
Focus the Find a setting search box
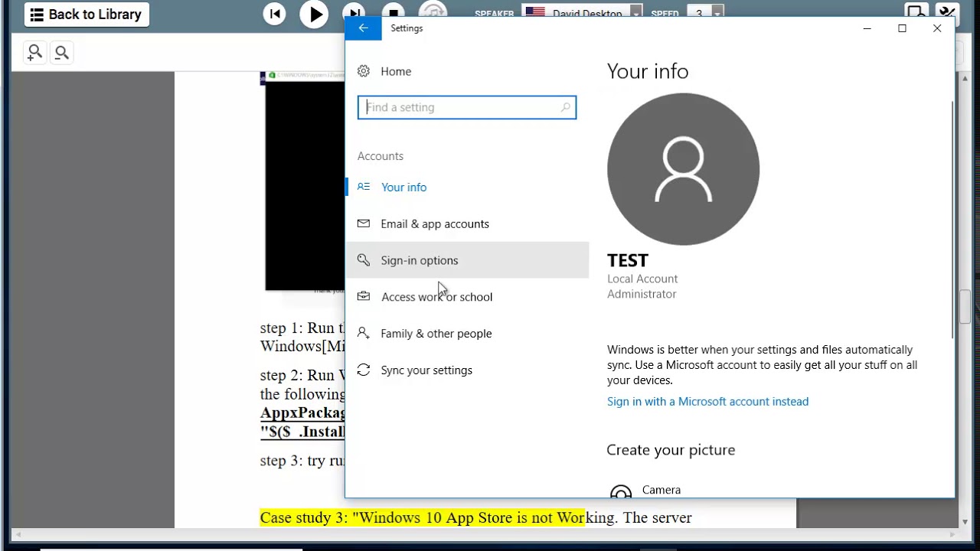[466, 107]
